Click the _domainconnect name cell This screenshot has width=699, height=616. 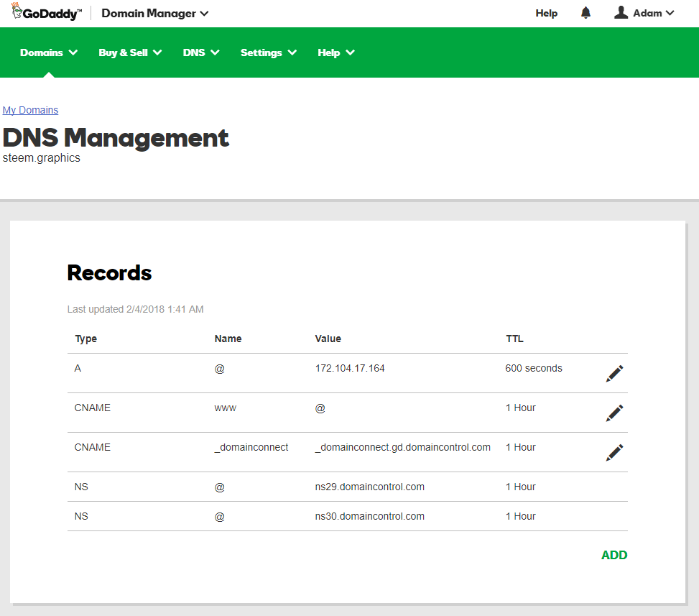click(251, 447)
